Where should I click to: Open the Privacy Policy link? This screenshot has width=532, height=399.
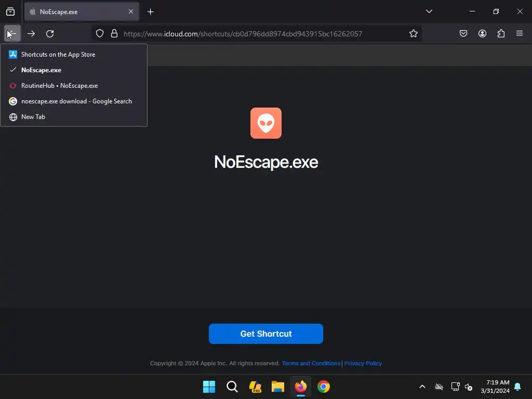(363, 363)
